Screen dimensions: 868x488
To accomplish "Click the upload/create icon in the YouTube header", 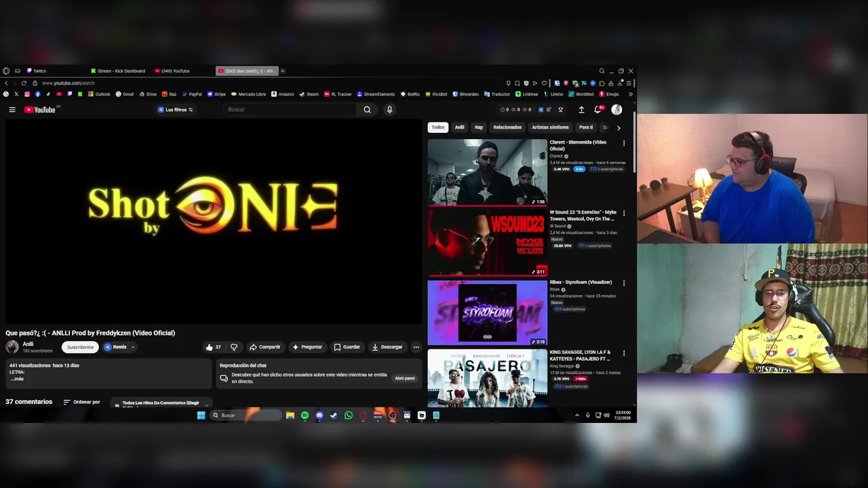I will [581, 110].
